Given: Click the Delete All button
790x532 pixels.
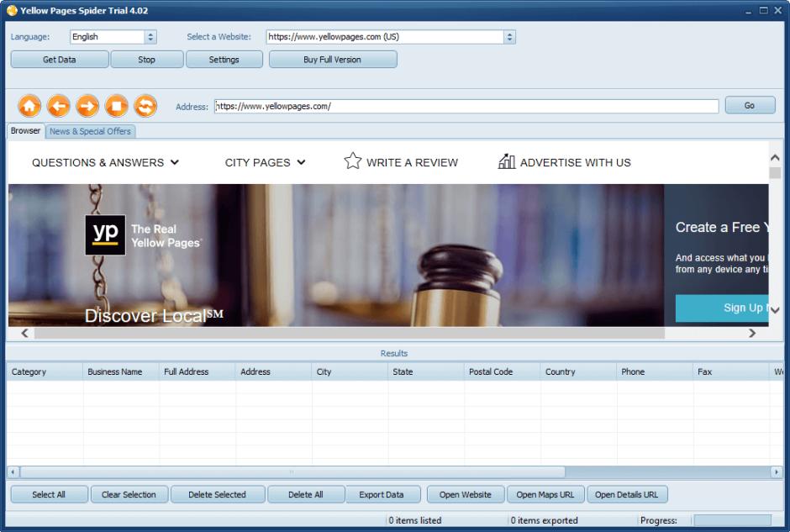Looking at the screenshot, I should (306, 495).
